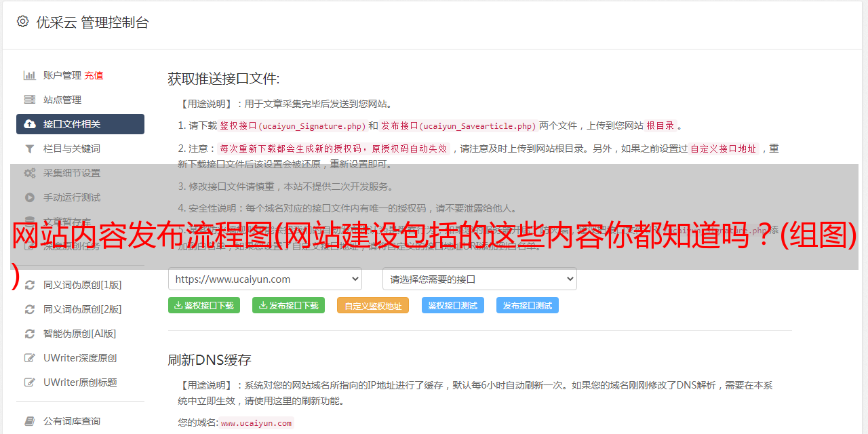Screen dimensions: 868x434
Task: Open 手动运行测试 via its play icon
Action: pyautogui.click(x=30, y=197)
